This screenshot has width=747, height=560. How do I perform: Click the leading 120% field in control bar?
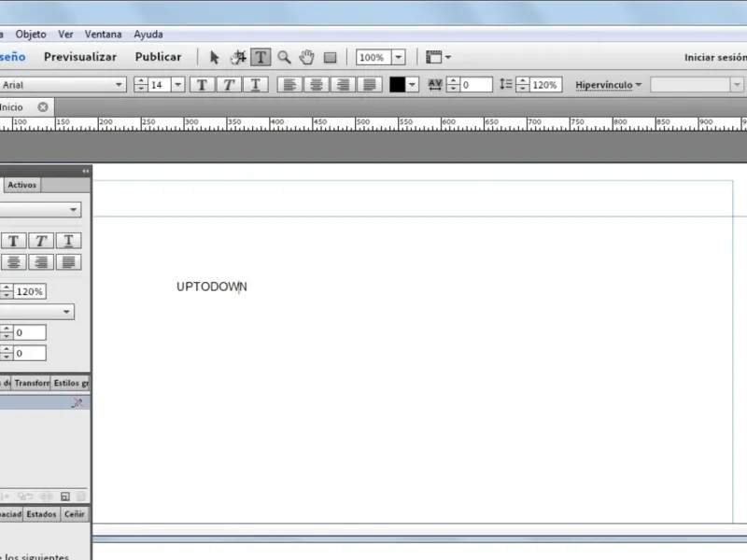click(545, 85)
